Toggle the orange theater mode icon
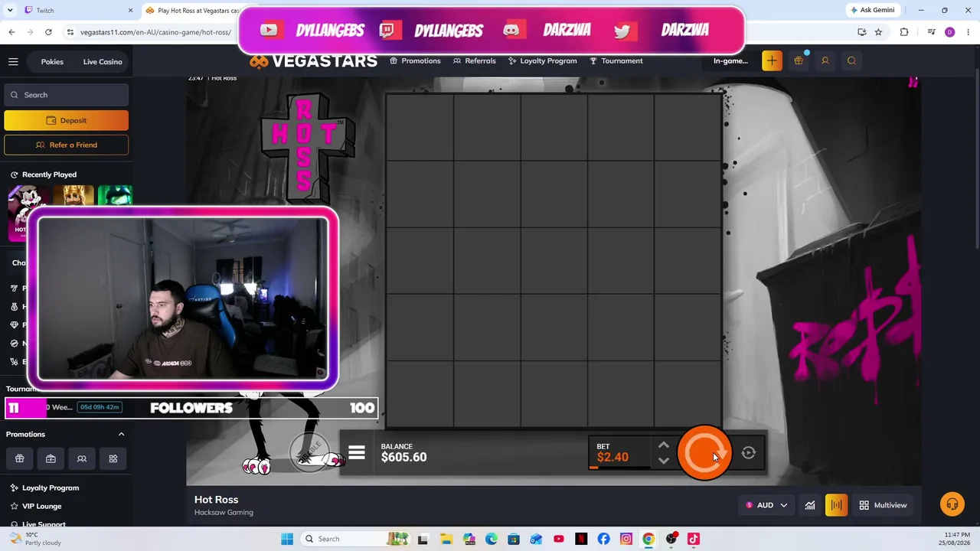The height and width of the screenshot is (551, 980). pos(836,505)
